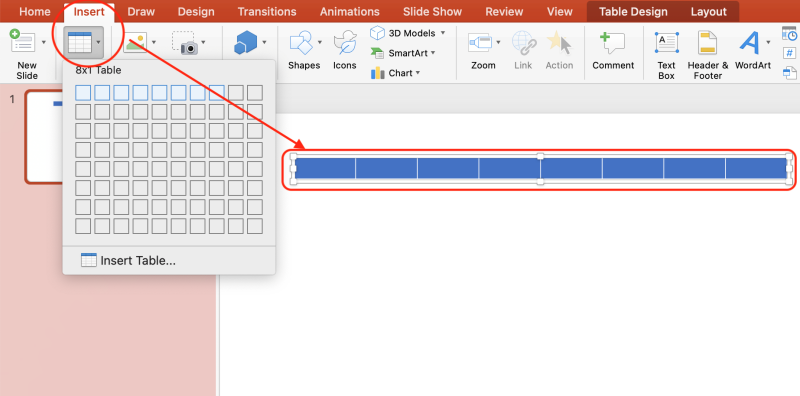This screenshot has width=800, height=396.
Task: Click the Screenshot camera icon
Action: click(x=185, y=43)
